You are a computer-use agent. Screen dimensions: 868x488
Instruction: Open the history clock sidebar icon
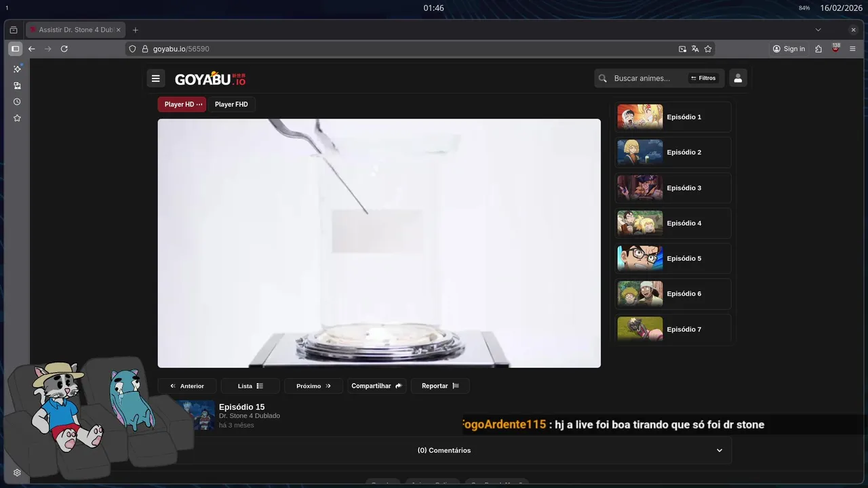(x=17, y=102)
